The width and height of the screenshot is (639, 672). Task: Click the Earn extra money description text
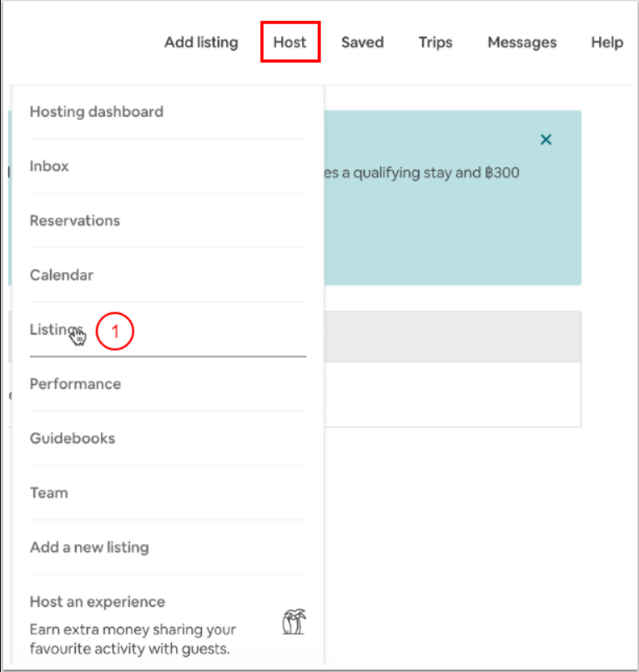[133, 639]
